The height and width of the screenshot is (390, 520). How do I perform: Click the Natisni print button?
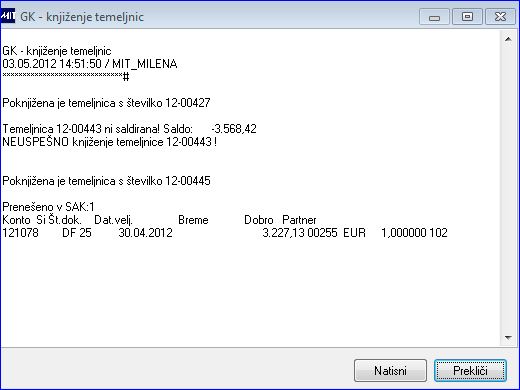(390, 370)
